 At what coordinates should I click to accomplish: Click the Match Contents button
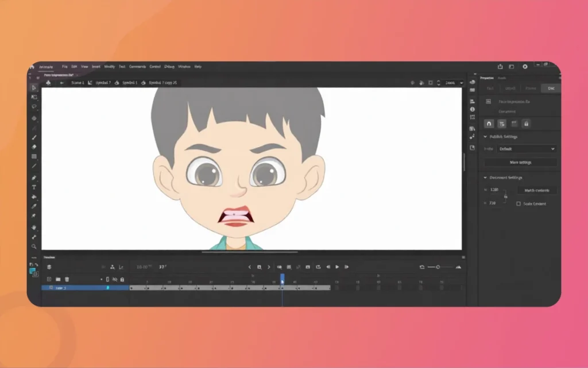click(537, 190)
